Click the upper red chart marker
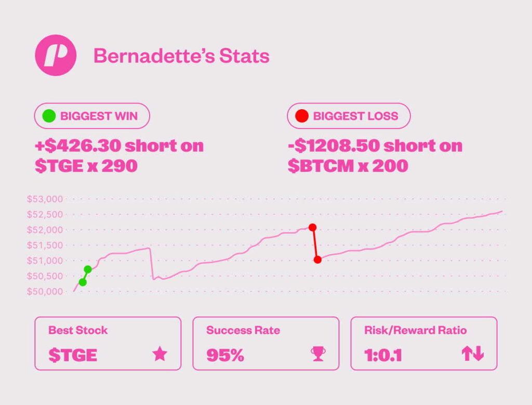 tap(312, 227)
